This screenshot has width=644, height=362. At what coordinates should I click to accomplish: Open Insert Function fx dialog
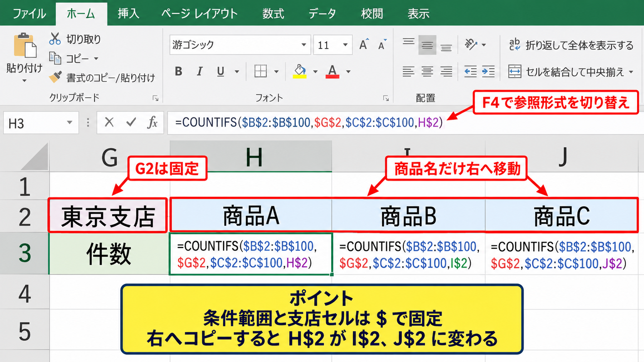153,122
